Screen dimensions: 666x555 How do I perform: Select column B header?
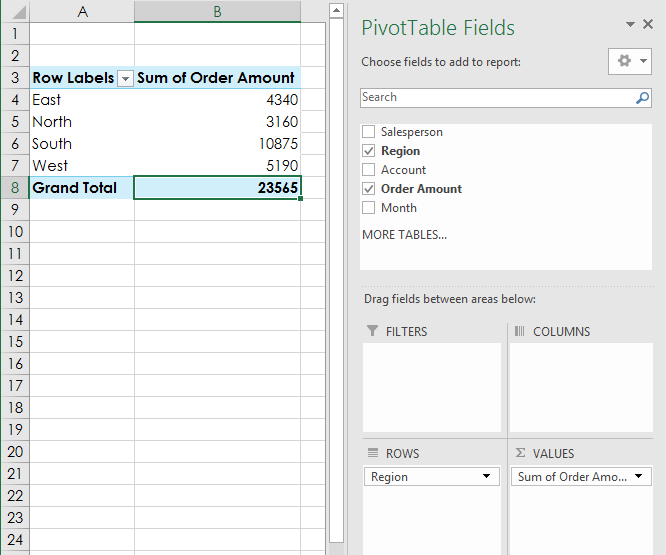[217, 11]
